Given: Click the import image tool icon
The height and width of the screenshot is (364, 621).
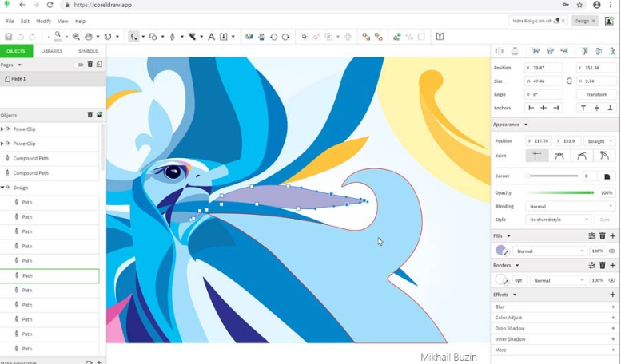Looking at the screenshot, I should click(223, 37).
